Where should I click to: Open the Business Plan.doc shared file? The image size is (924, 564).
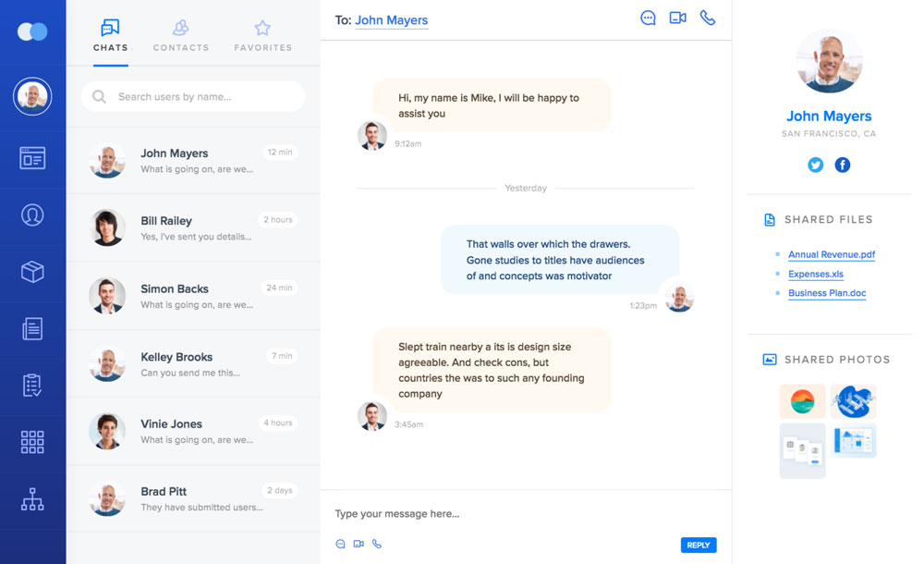point(826,293)
